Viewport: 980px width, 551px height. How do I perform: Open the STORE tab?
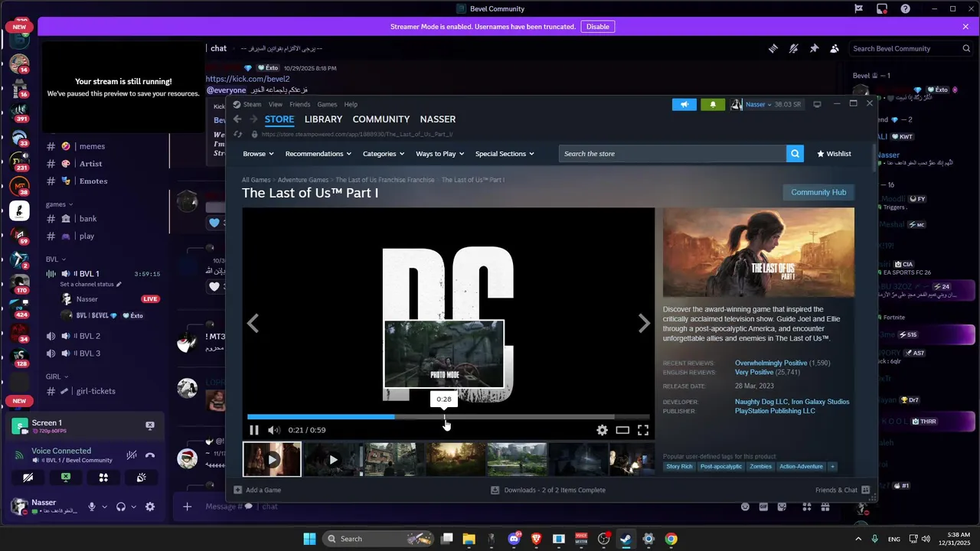click(279, 119)
